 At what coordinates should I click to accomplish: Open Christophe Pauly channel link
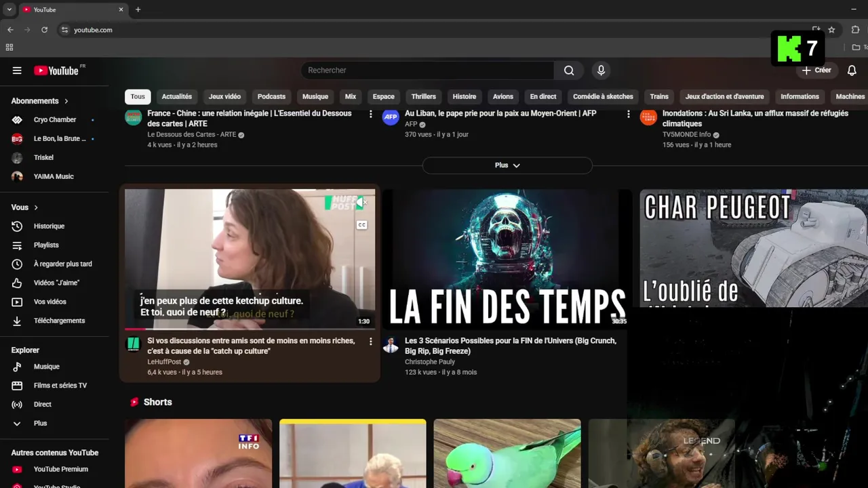[430, 362]
